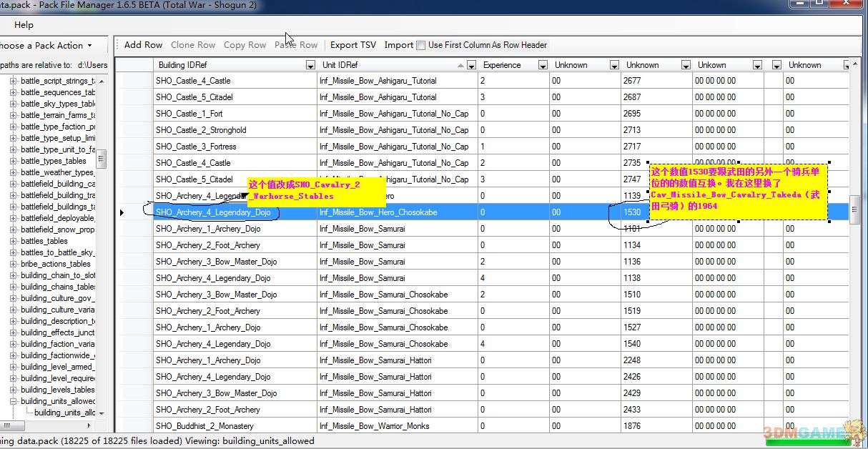Click the cell with value 1134
The width and height of the screenshot is (868, 449).
656,245
